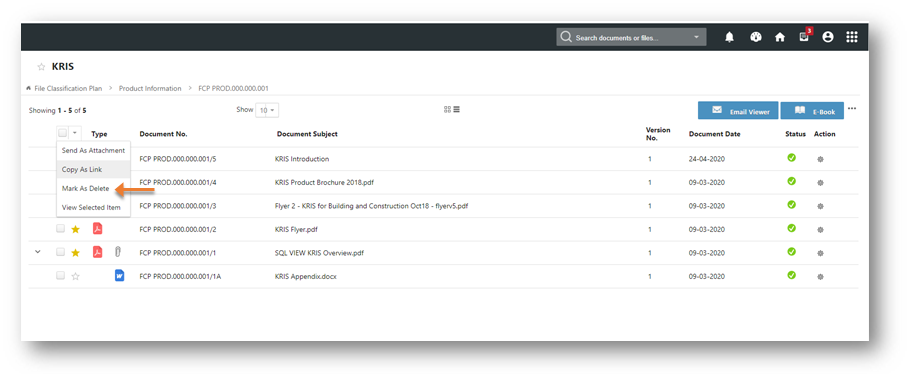Switch to grid thumbnail view
This screenshot has width=911, height=374.
[x=447, y=109]
